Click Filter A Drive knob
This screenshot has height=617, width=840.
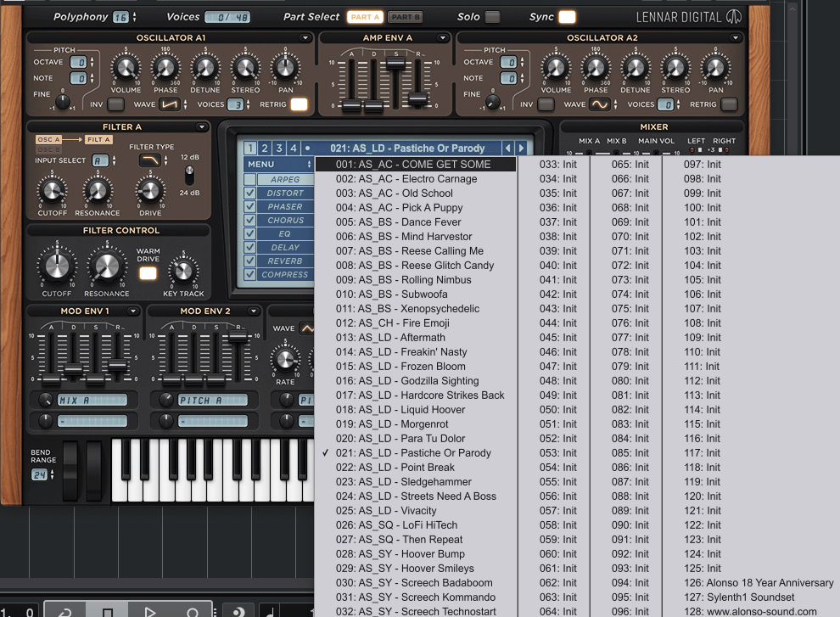click(x=150, y=190)
